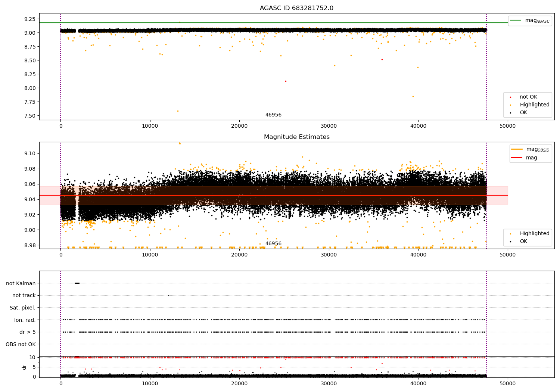Click the single 'not track' data point
Image resolution: width=560 pixels, height=392 pixels.
168,295
